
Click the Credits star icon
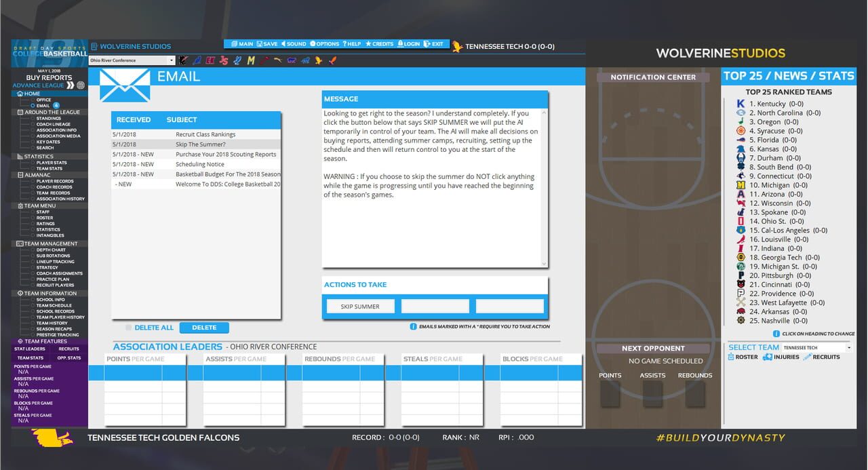(x=368, y=43)
